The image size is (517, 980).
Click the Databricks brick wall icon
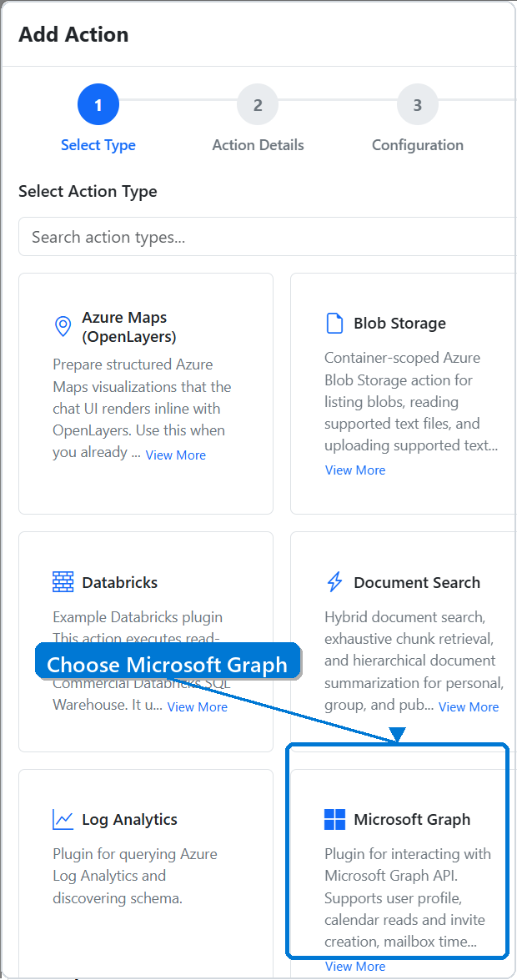pyautogui.click(x=63, y=582)
